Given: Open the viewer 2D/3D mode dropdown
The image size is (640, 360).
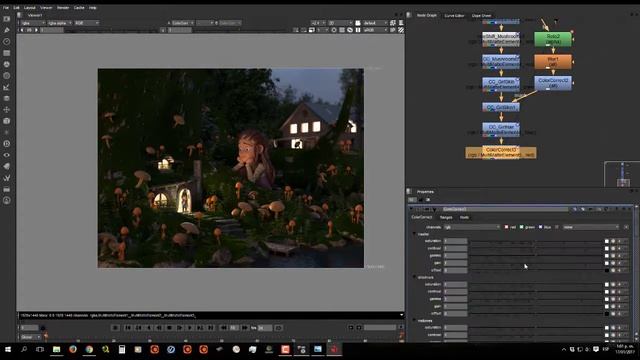Looking at the screenshot, I should pos(340,23).
